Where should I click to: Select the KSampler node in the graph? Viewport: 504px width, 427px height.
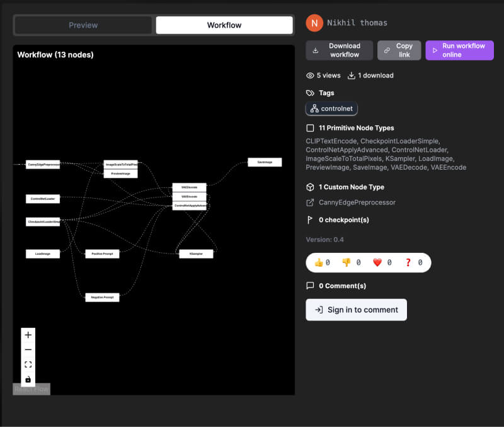tap(197, 254)
